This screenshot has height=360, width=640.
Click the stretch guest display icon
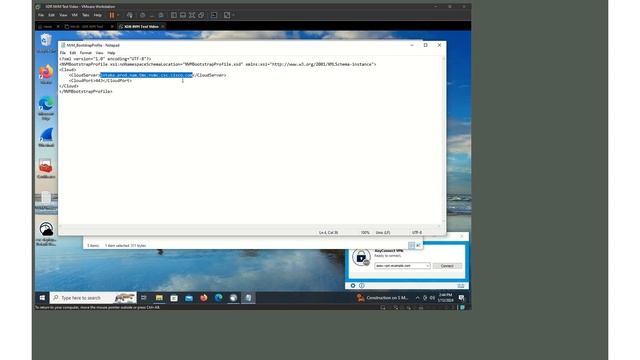(x=227, y=15)
